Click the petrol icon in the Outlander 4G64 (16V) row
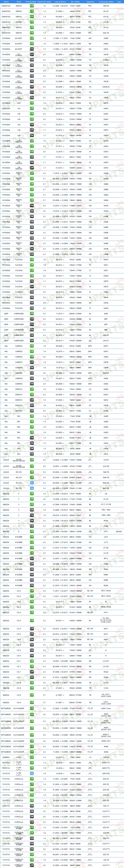The height and width of the screenshot is (868, 124). point(32,741)
